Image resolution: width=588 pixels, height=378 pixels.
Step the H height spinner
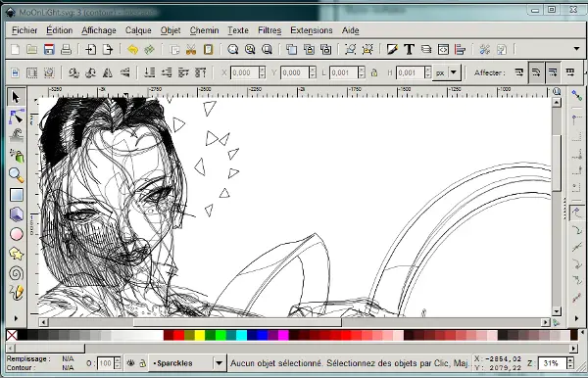click(x=428, y=72)
